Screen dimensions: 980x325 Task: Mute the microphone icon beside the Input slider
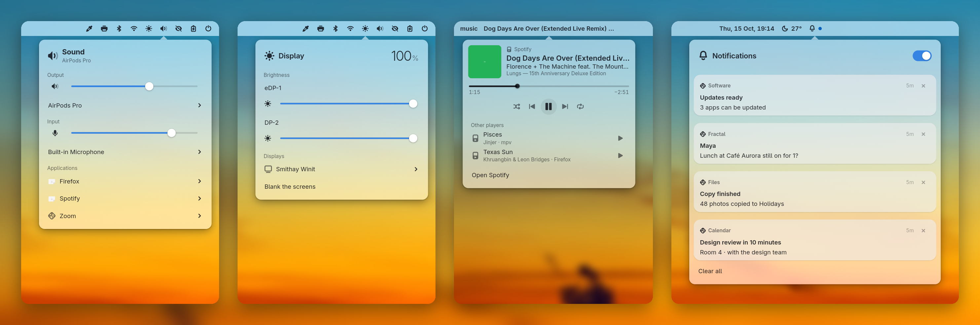(55, 133)
